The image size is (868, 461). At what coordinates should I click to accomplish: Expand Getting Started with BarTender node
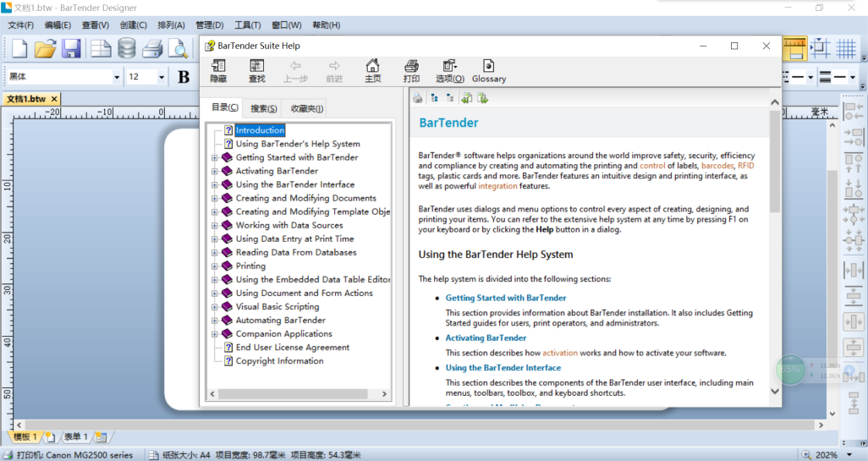tap(215, 157)
